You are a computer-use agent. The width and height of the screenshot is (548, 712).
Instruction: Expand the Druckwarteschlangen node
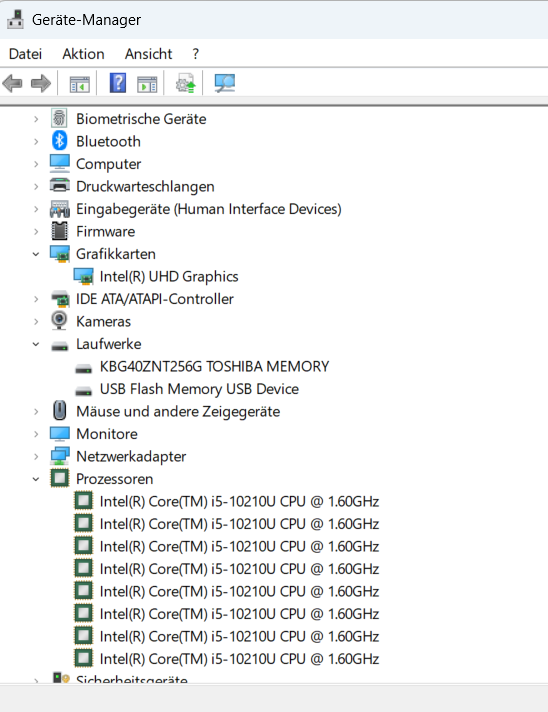[x=36, y=187]
